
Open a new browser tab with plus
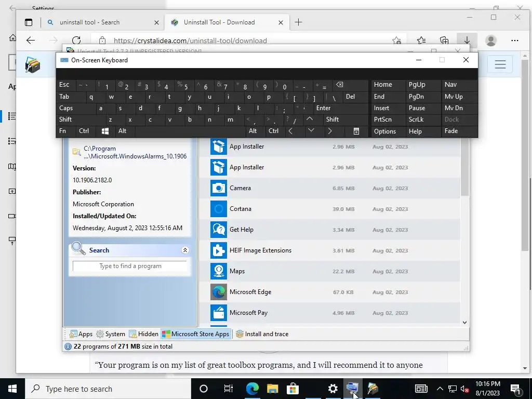[x=298, y=22]
